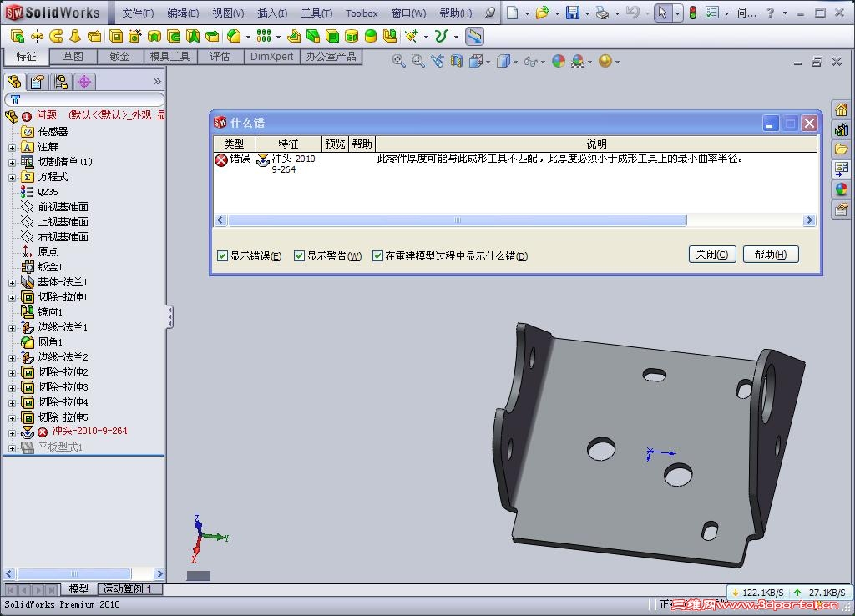Click the error dialog horizontal scrollbar
The height and width of the screenshot is (616, 855).
click(x=457, y=220)
